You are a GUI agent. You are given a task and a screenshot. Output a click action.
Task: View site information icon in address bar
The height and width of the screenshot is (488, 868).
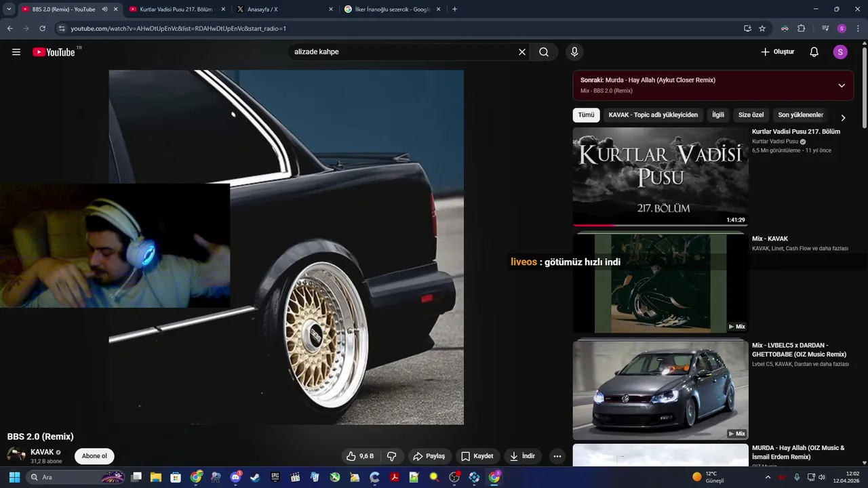point(62,28)
